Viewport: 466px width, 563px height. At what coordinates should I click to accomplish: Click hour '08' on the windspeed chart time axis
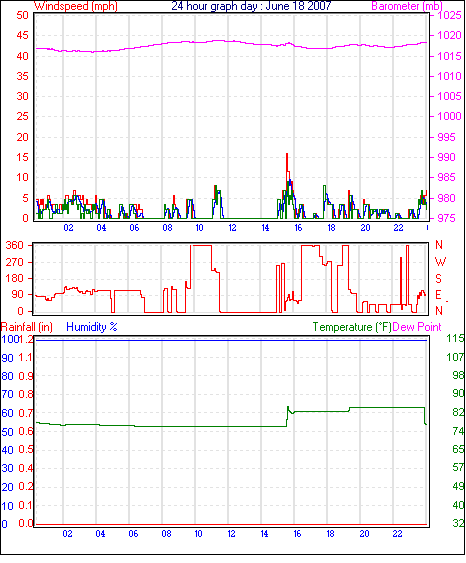click(167, 228)
